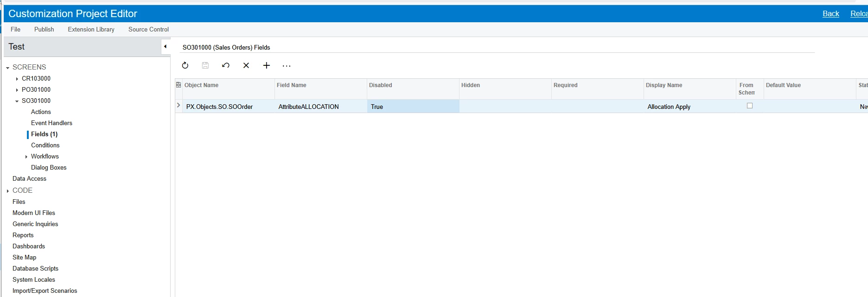
Task: Open Generic Inquiries section
Action: (x=35, y=224)
